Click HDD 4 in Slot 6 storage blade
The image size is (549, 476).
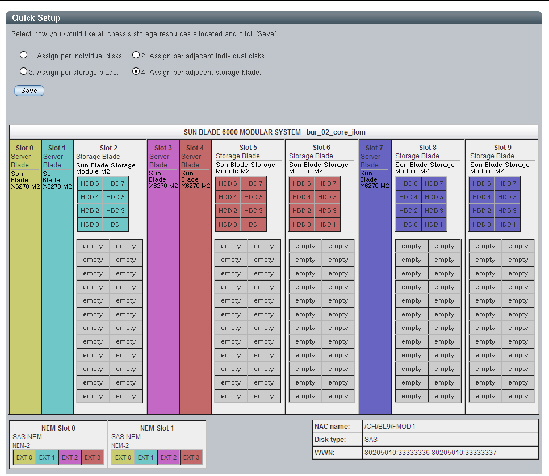(302, 197)
